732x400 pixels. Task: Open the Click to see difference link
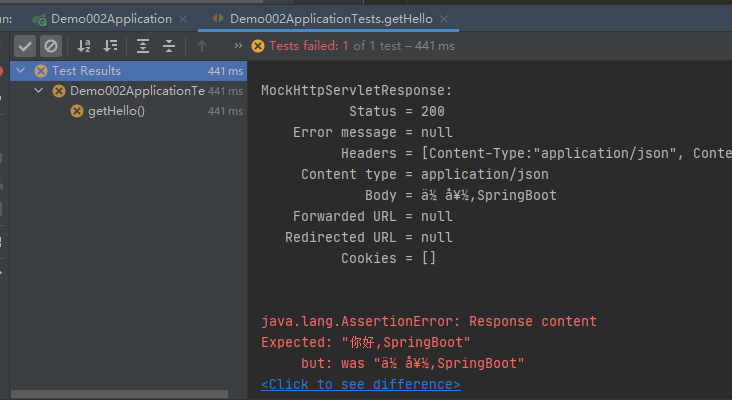tap(360, 384)
